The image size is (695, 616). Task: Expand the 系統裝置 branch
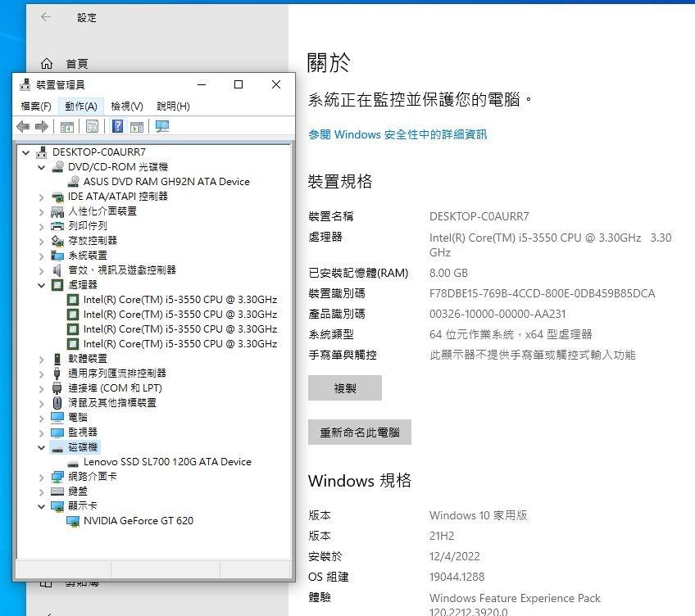click(41, 256)
